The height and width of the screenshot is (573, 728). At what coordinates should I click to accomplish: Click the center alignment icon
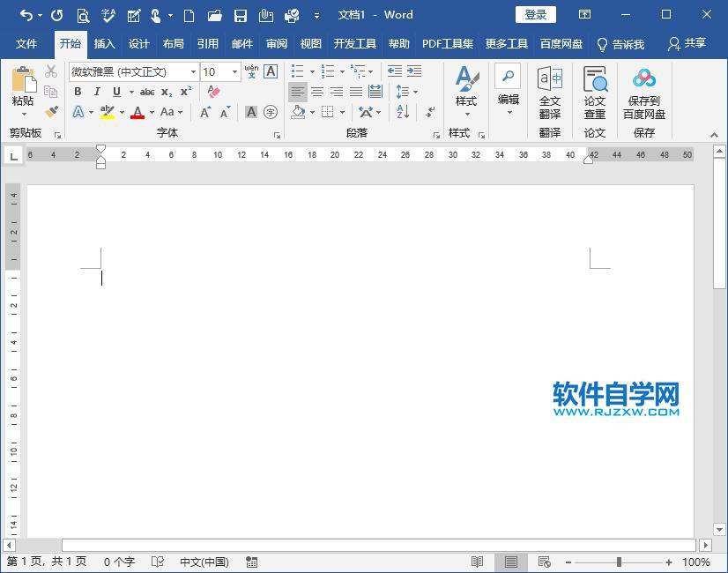pyautogui.click(x=316, y=91)
